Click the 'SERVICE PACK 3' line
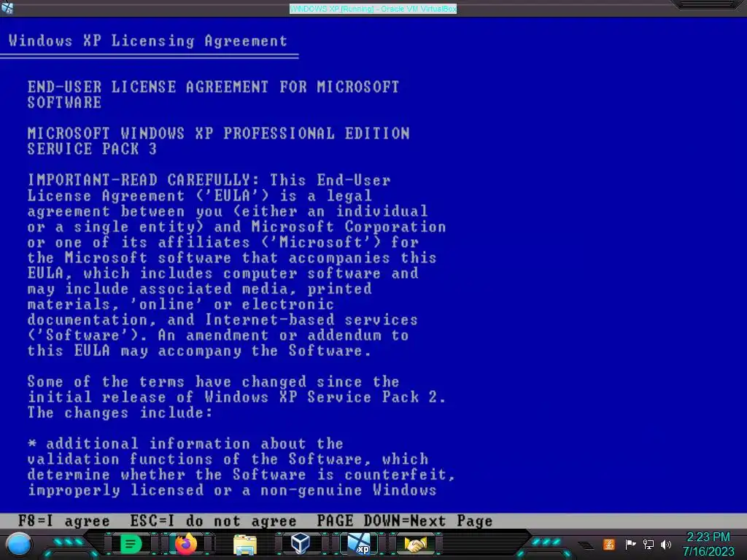 coord(92,149)
